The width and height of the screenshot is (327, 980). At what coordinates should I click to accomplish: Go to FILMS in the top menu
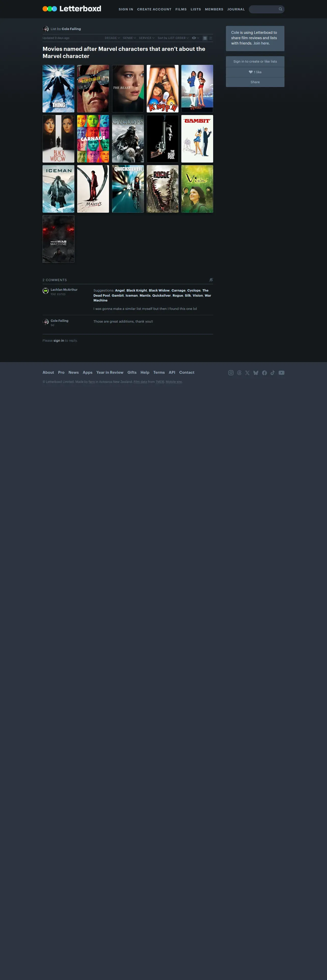(x=181, y=9)
